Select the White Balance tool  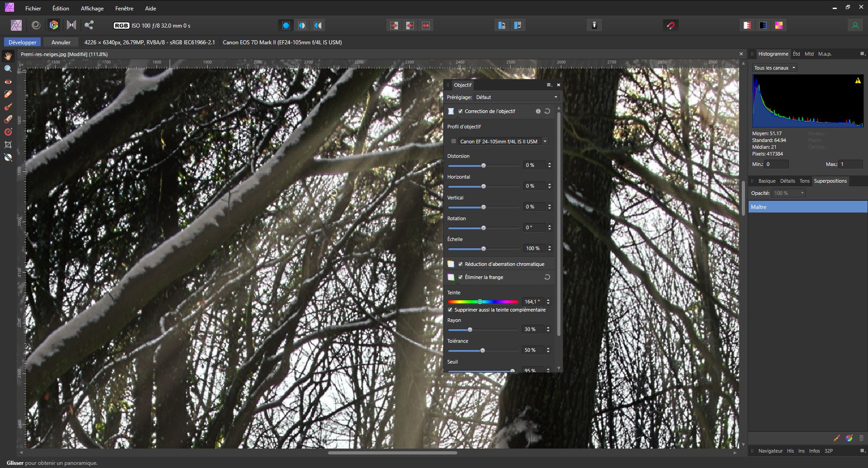8,157
